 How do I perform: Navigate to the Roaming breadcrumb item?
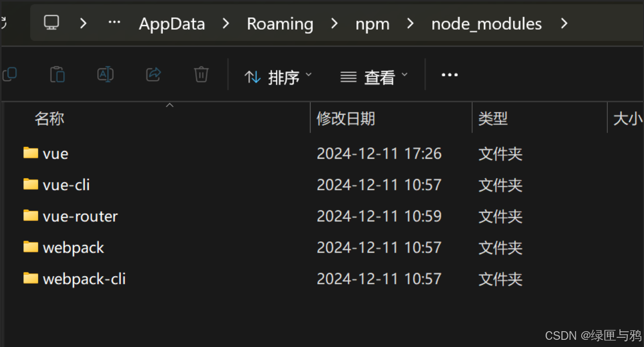click(x=280, y=23)
